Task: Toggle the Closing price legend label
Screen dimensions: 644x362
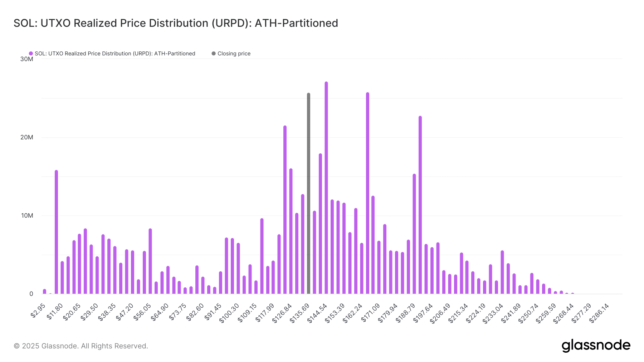Action: 234,54
